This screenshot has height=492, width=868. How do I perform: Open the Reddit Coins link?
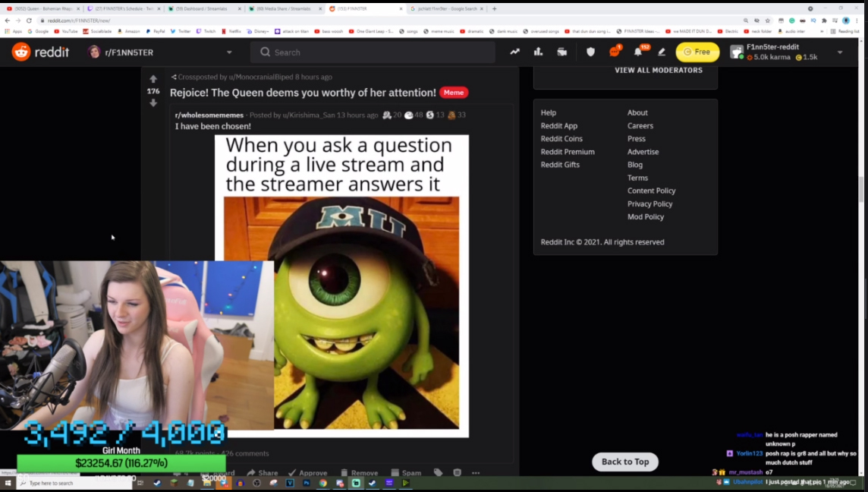coord(561,138)
